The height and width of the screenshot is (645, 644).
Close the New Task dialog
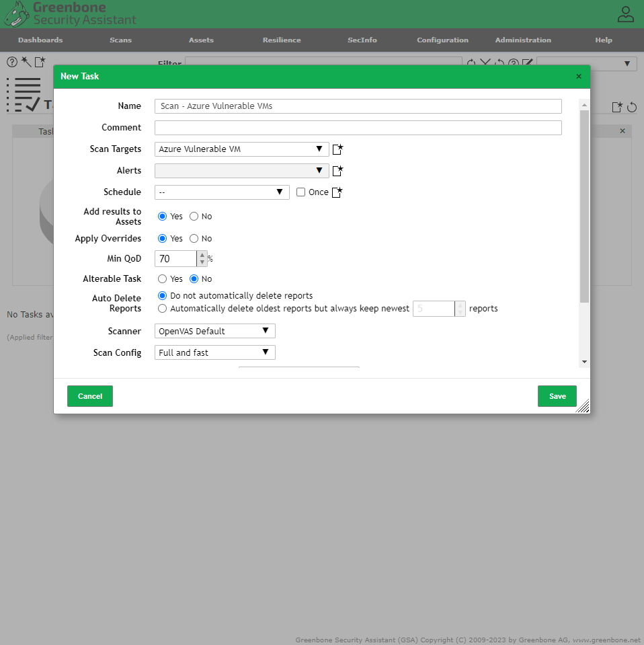click(x=578, y=76)
